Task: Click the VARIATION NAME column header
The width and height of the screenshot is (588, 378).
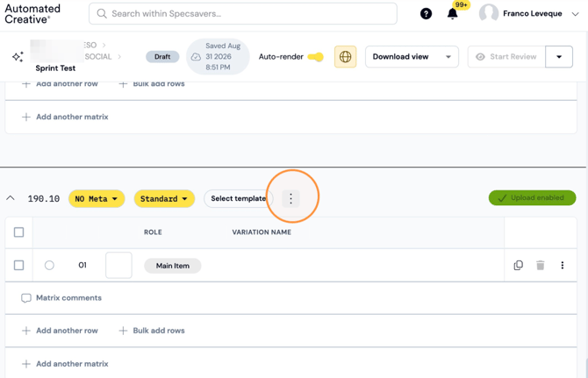Action: [x=262, y=232]
